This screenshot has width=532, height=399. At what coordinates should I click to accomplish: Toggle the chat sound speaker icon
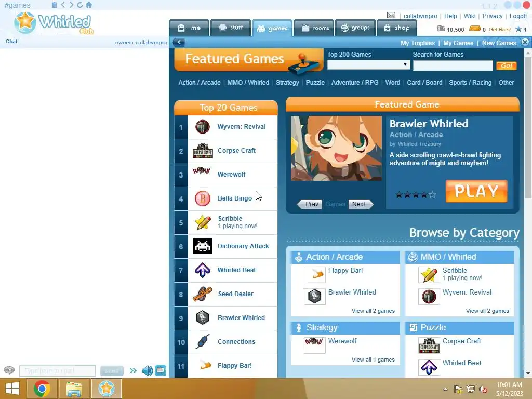click(147, 370)
